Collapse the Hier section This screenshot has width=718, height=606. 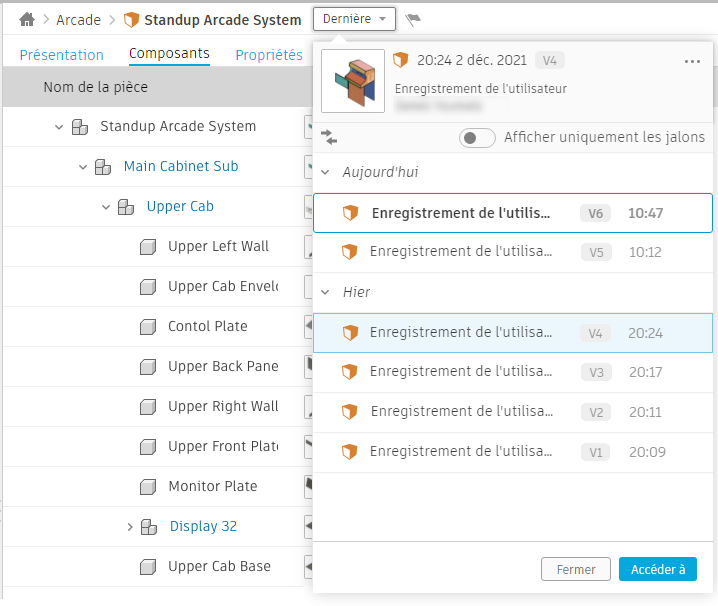[x=324, y=293]
